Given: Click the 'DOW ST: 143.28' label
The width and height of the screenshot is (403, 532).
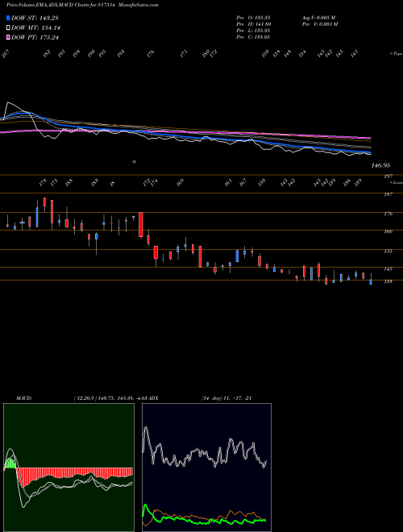Looking at the screenshot, I should pyautogui.click(x=35, y=18).
